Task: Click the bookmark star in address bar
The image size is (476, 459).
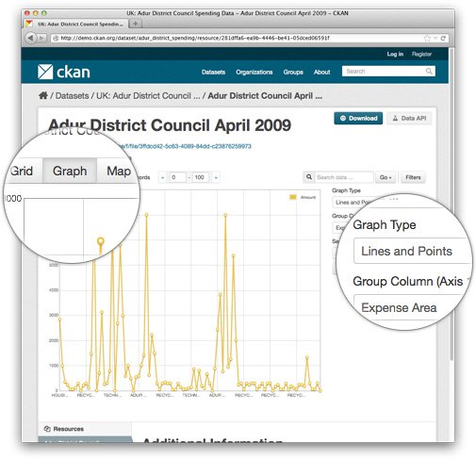Action: (x=427, y=38)
